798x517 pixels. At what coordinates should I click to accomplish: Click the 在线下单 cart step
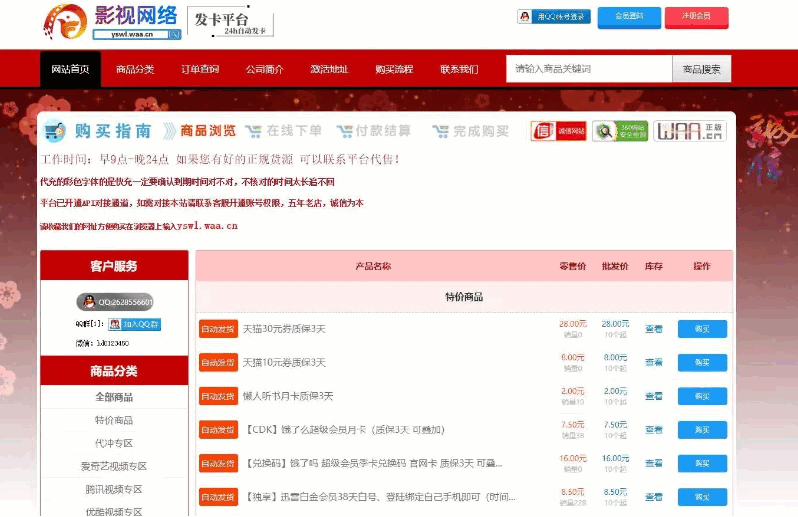point(283,131)
